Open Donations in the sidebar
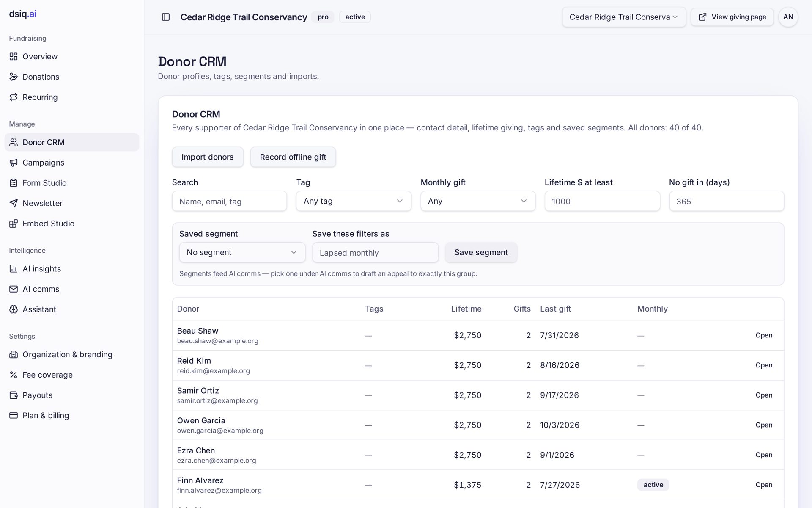 click(72, 77)
